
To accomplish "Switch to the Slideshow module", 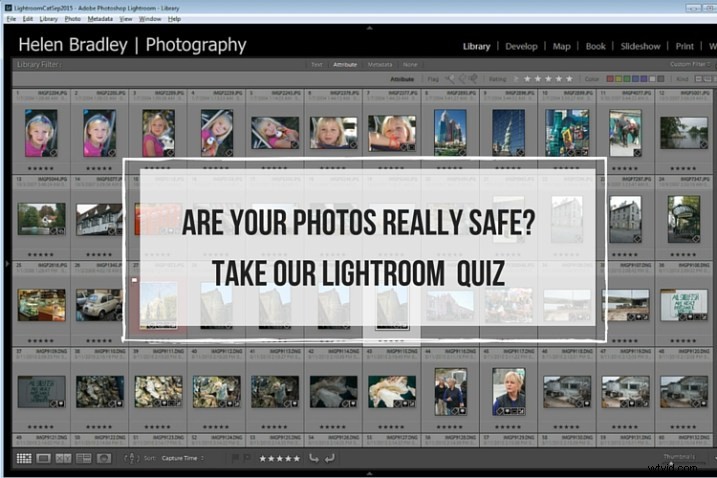I will (640, 46).
